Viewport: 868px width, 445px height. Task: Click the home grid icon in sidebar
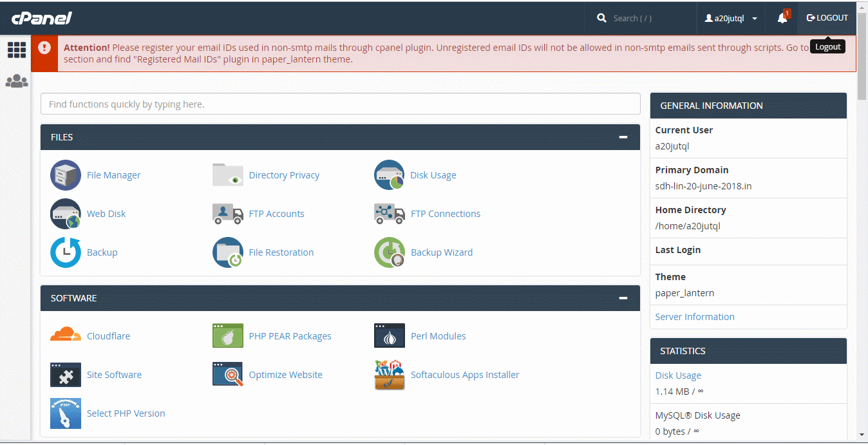(17, 50)
